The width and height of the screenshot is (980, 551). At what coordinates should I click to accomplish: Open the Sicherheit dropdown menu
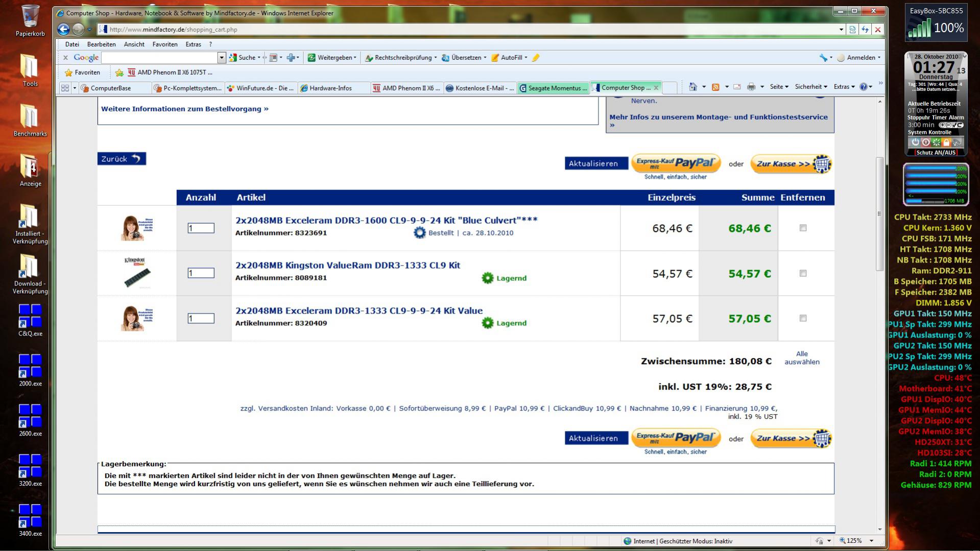point(810,87)
